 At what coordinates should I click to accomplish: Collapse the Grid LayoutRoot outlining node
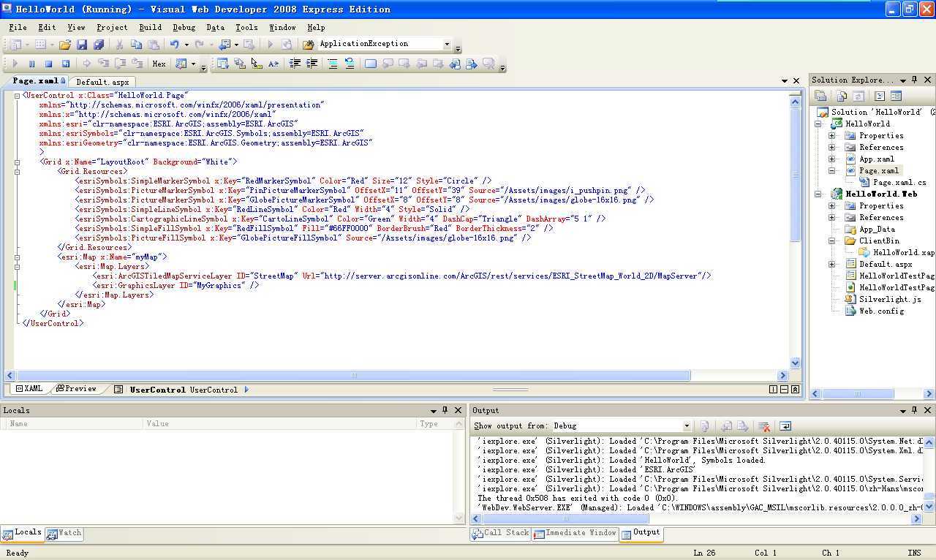18,162
